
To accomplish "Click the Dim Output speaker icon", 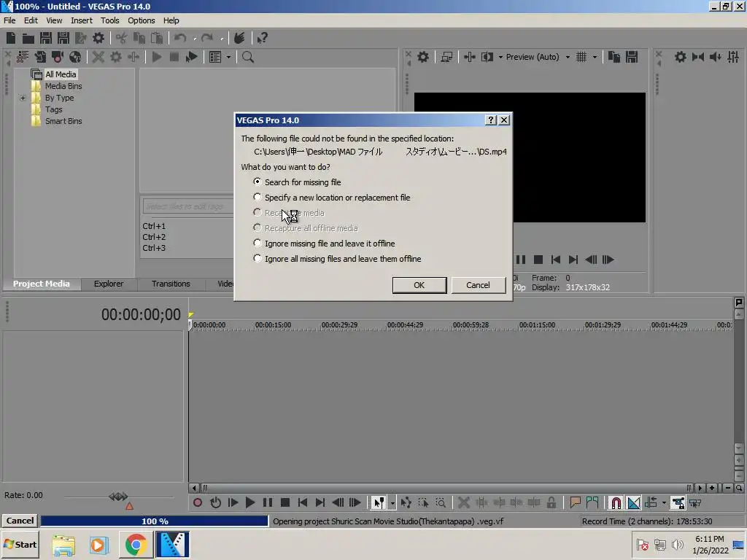I will [x=716, y=57].
